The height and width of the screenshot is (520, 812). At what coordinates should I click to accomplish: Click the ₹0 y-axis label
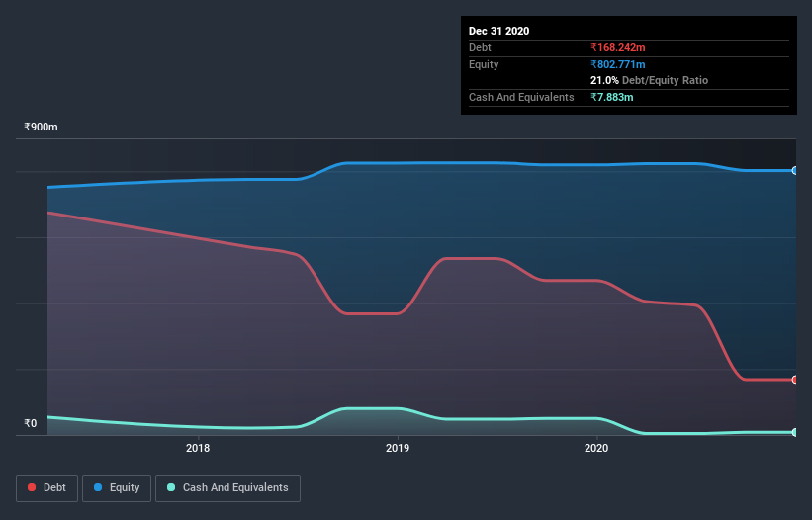click(x=31, y=423)
